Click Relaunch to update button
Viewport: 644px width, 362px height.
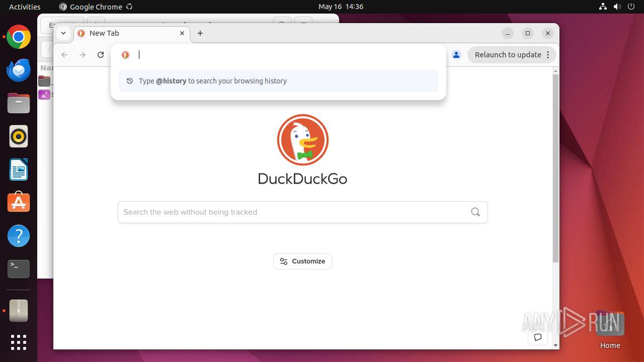point(512,55)
